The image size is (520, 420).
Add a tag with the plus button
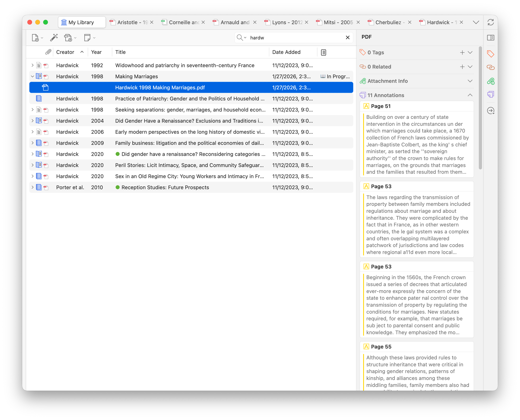click(x=462, y=52)
